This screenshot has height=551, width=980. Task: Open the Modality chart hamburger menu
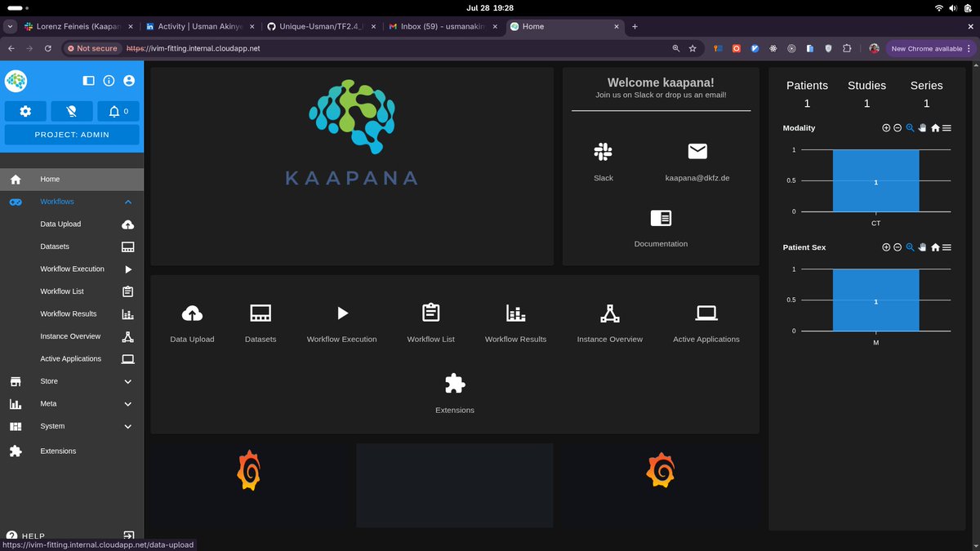947,128
